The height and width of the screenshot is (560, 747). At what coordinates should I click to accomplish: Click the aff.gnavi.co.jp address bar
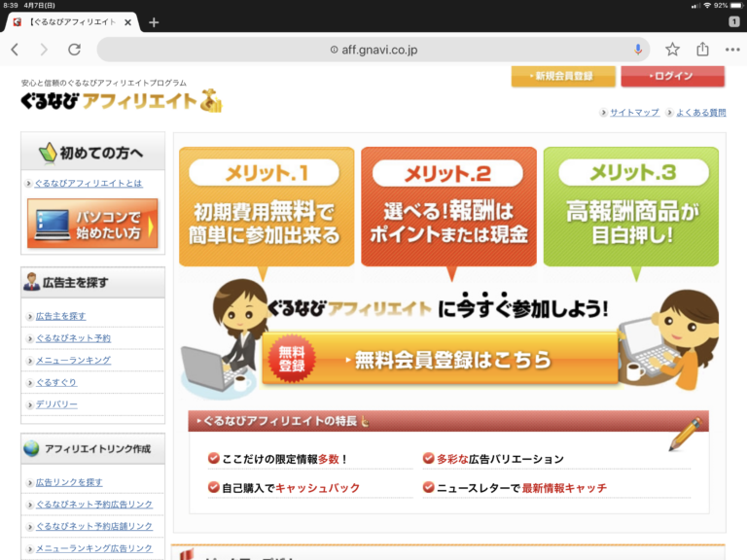(373, 50)
